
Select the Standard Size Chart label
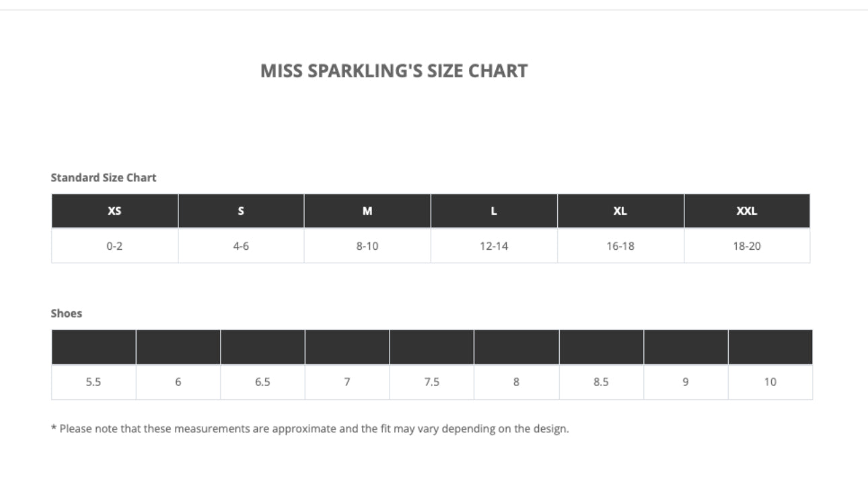click(104, 178)
